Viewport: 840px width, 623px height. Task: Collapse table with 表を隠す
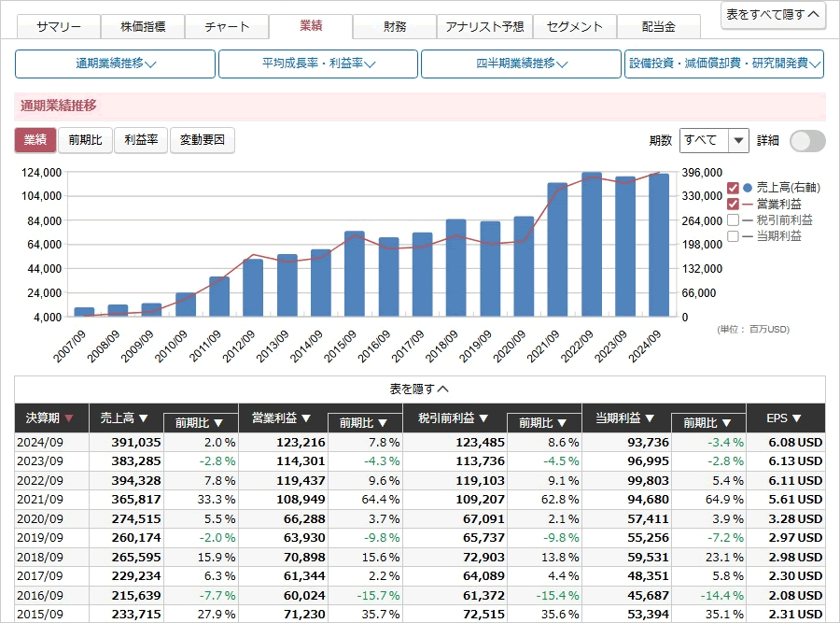[419, 389]
